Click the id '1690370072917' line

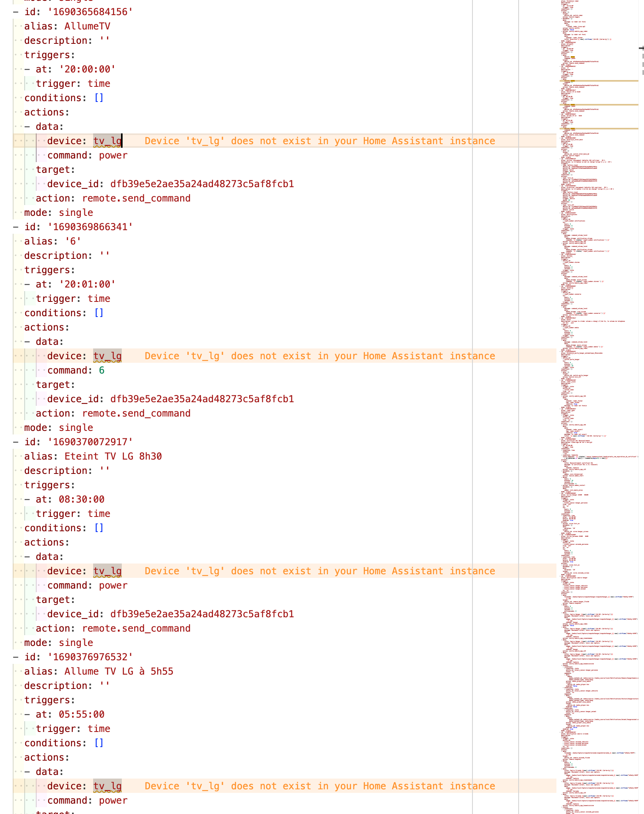[x=73, y=442]
